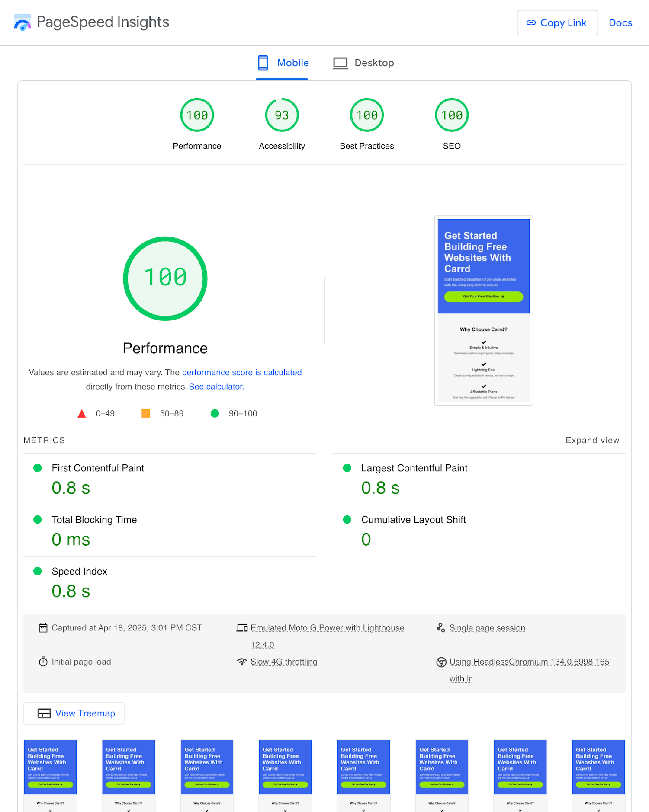
Task: Click the session icon beside Single page session
Action: [441, 628]
